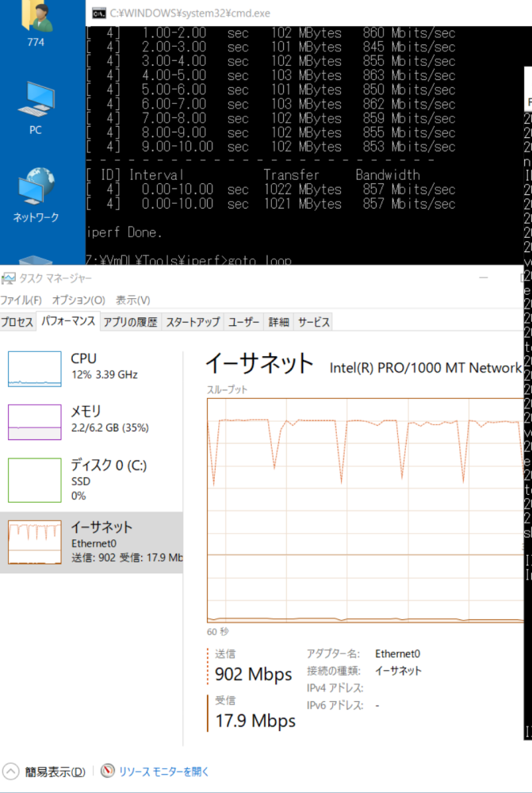Click the Task Manager title bar icon
The width and height of the screenshot is (532, 793).
point(8,278)
